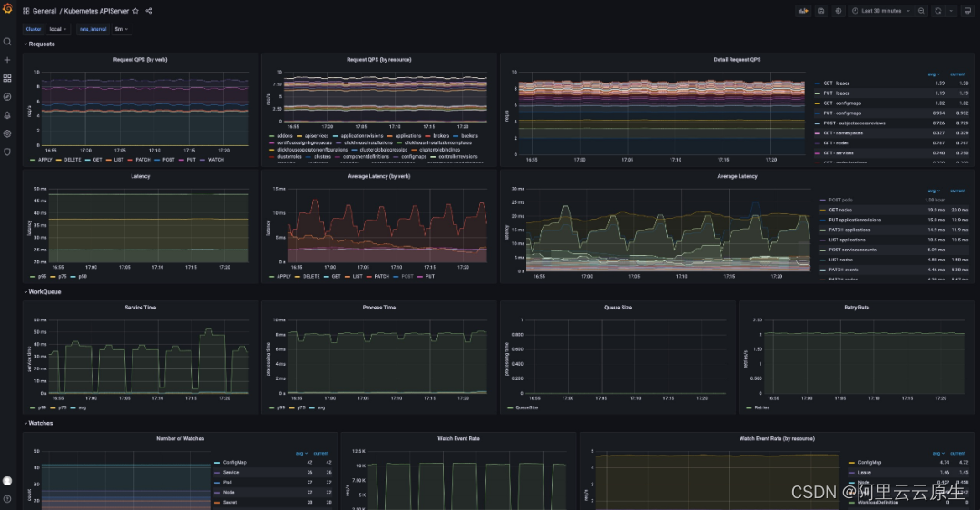
Task: Open the user avatar in sidebar
Action: pyautogui.click(x=7, y=481)
